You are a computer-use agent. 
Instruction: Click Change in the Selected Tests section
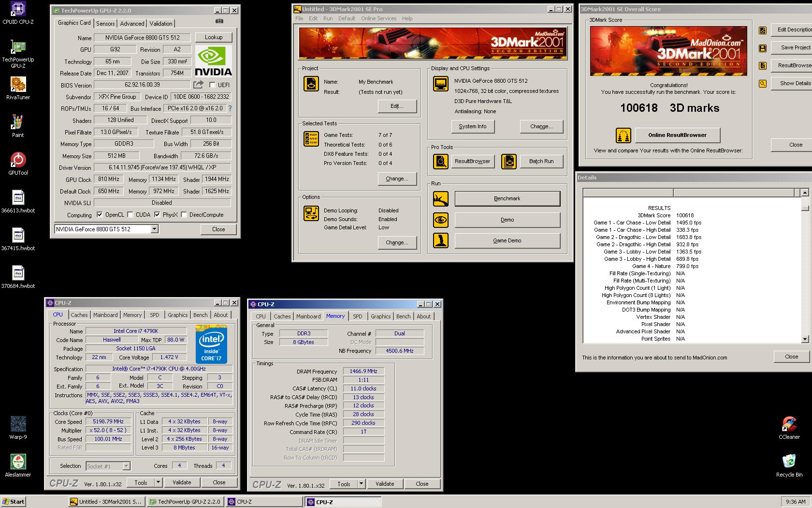397,179
